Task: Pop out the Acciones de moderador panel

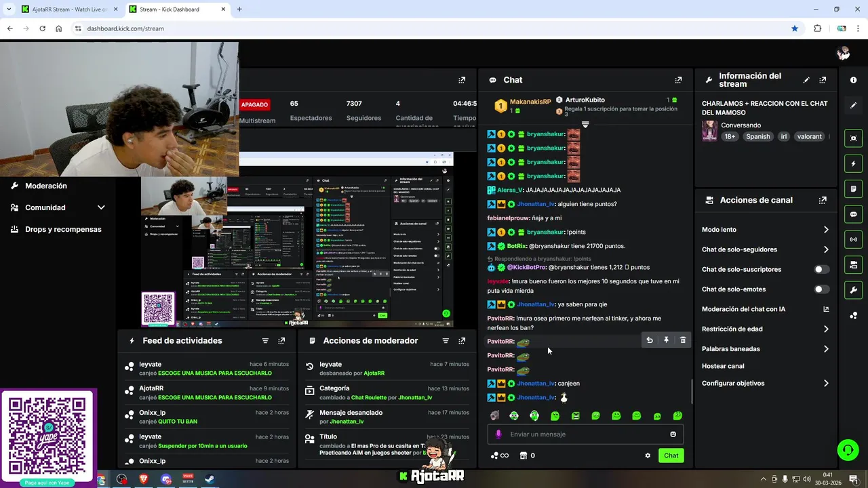Action: pos(462,341)
